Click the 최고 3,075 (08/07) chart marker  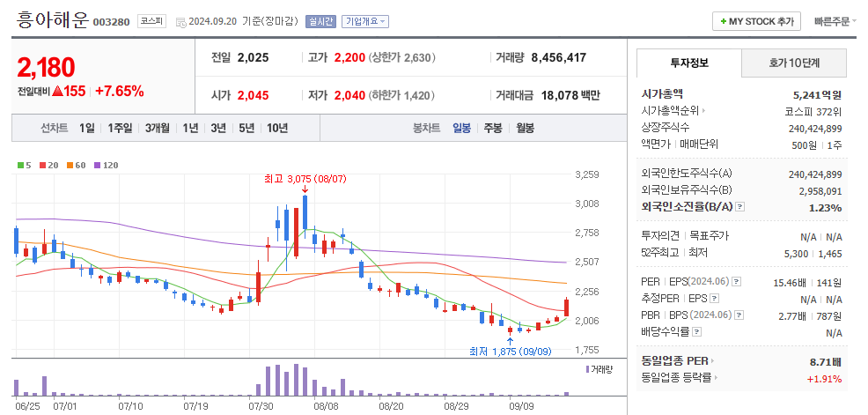[x=305, y=179]
